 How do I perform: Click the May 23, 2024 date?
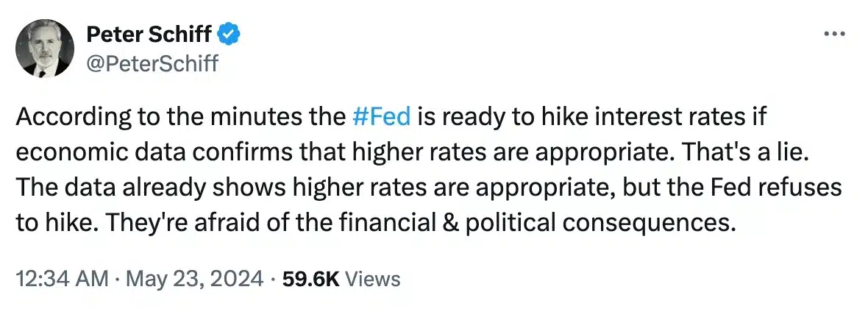[x=194, y=279]
